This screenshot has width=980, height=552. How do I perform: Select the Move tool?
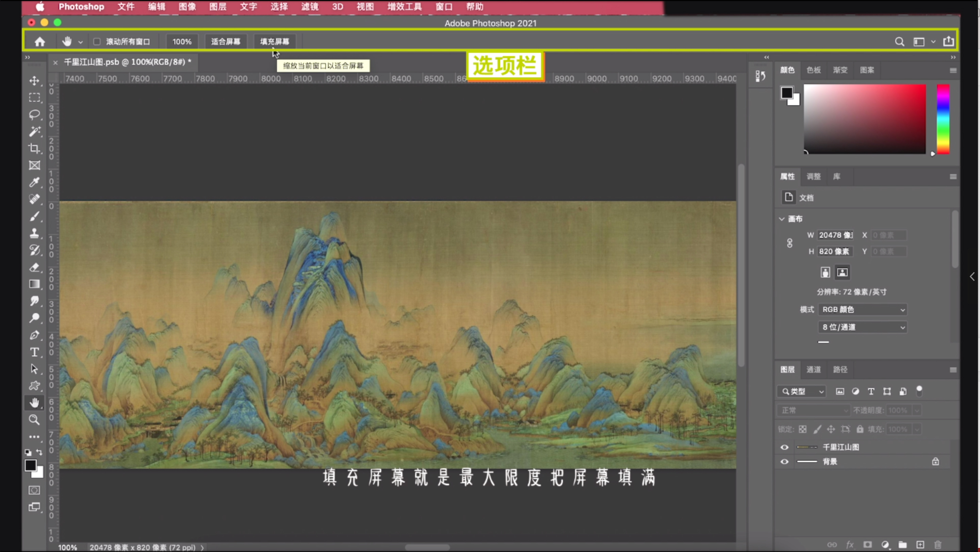coord(35,81)
